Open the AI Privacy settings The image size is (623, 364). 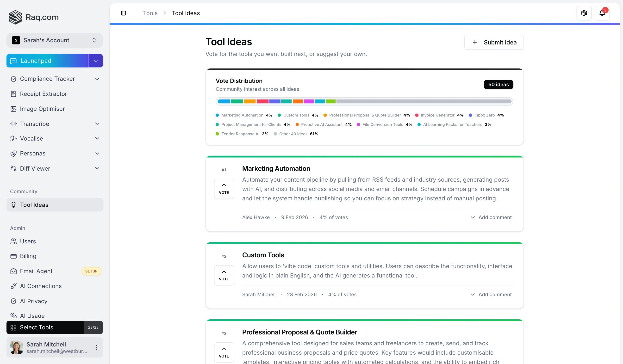click(x=34, y=301)
